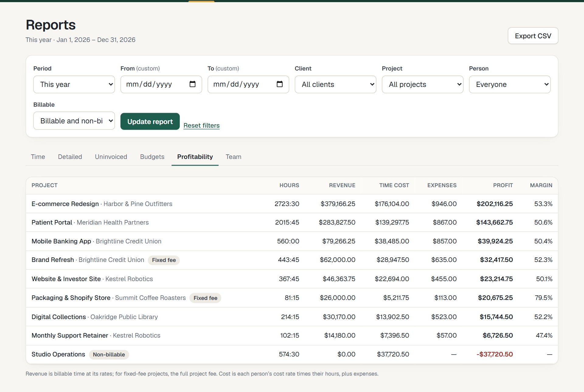
Task: Select Website & Investor Site project name
Action: click(x=66, y=279)
